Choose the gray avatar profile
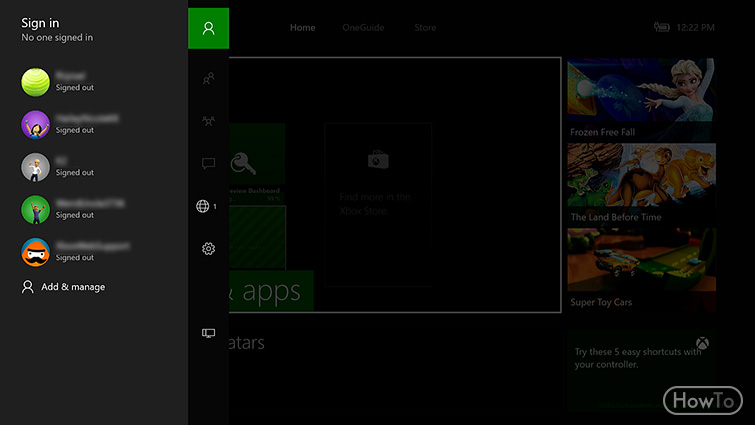Image resolution: width=755 pixels, height=425 pixels. [x=36, y=167]
